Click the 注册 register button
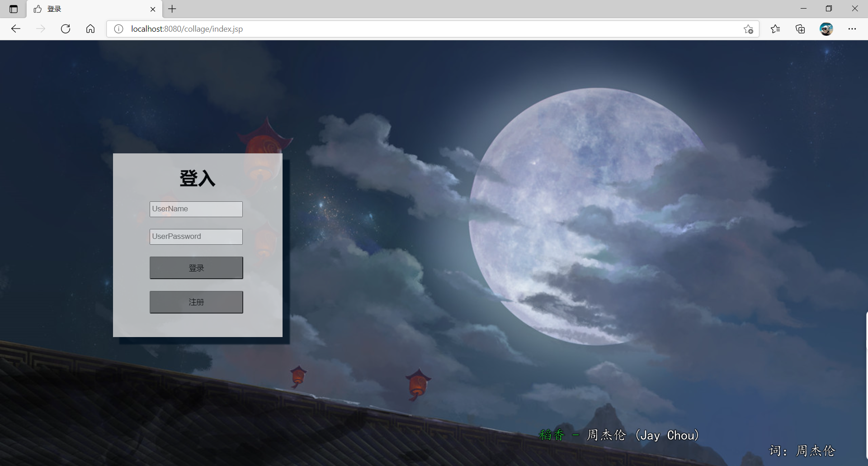868x466 pixels. point(196,302)
